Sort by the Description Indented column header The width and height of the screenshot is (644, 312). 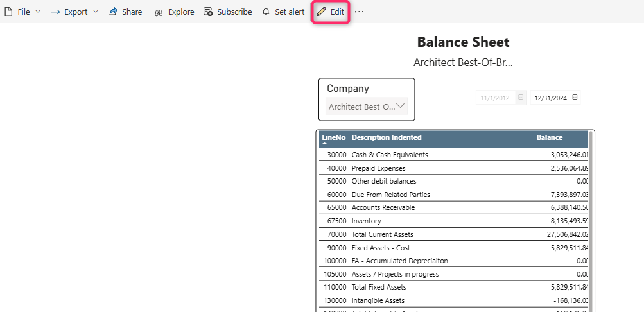387,137
